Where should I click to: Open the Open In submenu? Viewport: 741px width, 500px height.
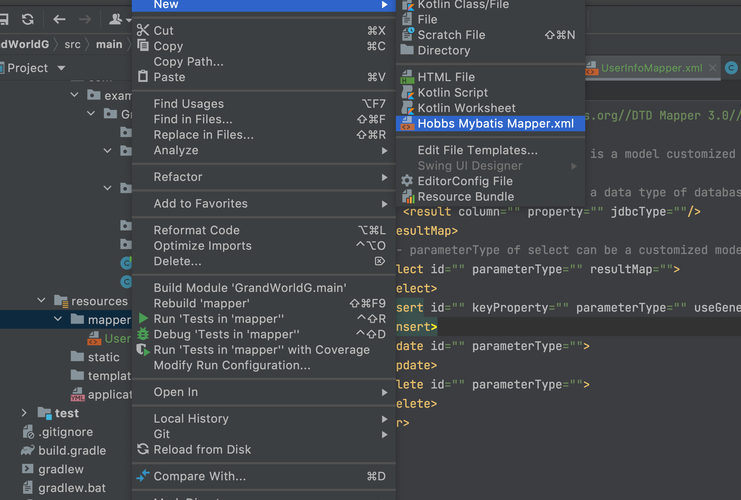[x=264, y=392]
